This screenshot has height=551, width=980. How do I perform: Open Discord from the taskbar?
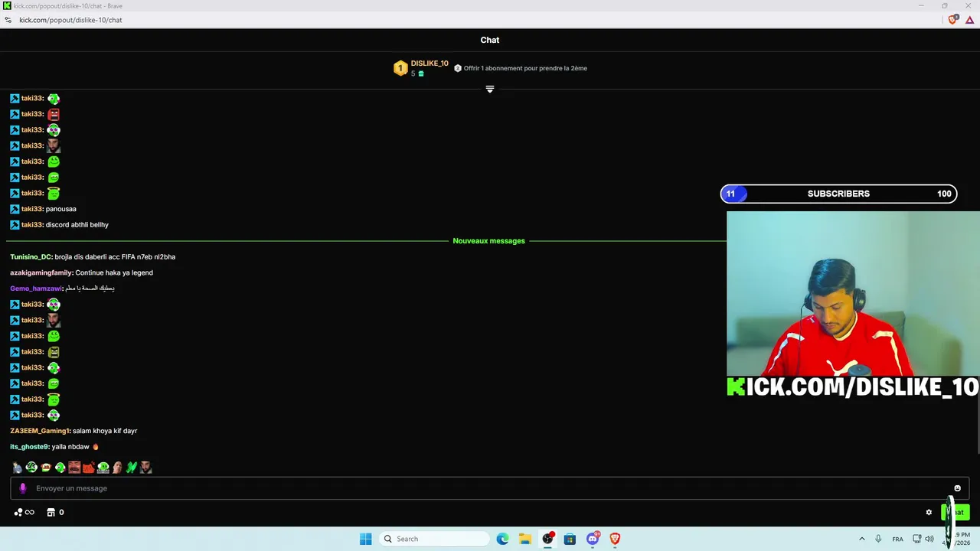pyautogui.click(x=593, y=539)
